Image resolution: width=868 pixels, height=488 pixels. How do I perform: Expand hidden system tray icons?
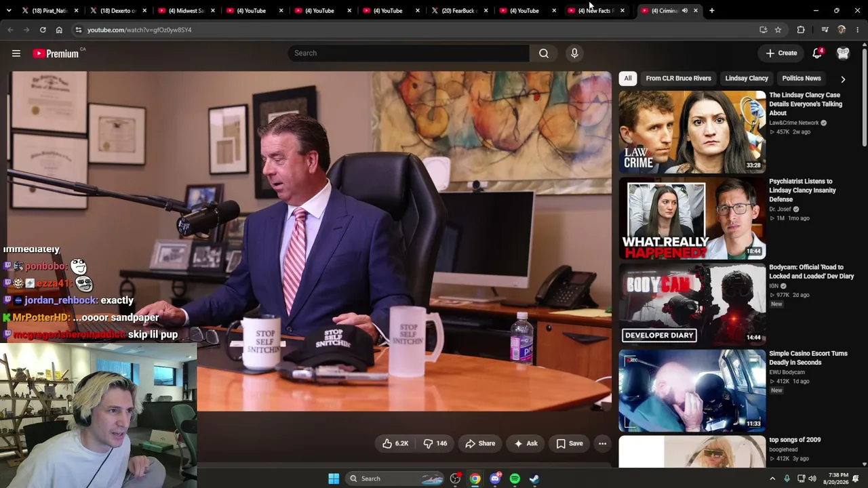[772, 479]
